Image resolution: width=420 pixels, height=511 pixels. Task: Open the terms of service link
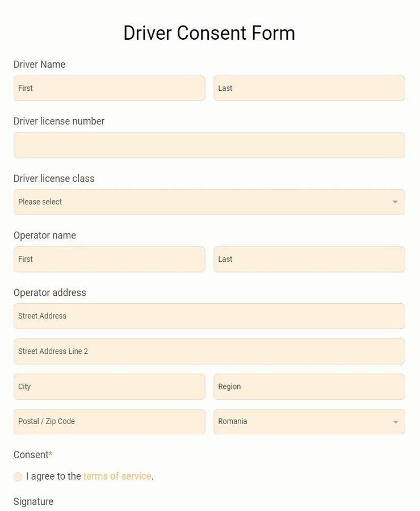(x=117, y=476)
